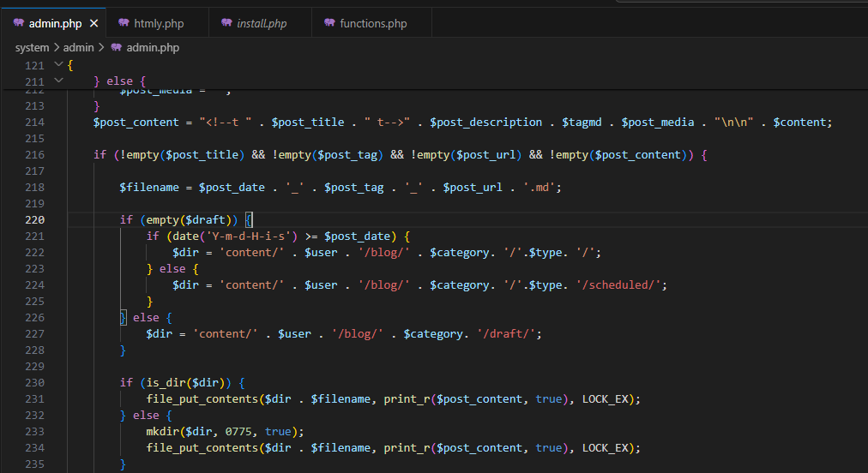
Task: Place cursor on mkdir function call
Action: click(x=163, y=431)
